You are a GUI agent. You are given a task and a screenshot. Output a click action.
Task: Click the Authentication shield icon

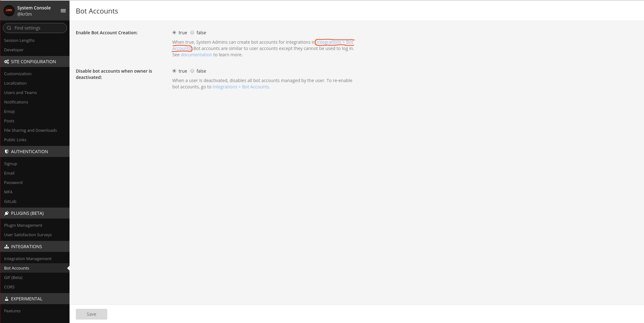pyautogui.click(x=7, y=152)
